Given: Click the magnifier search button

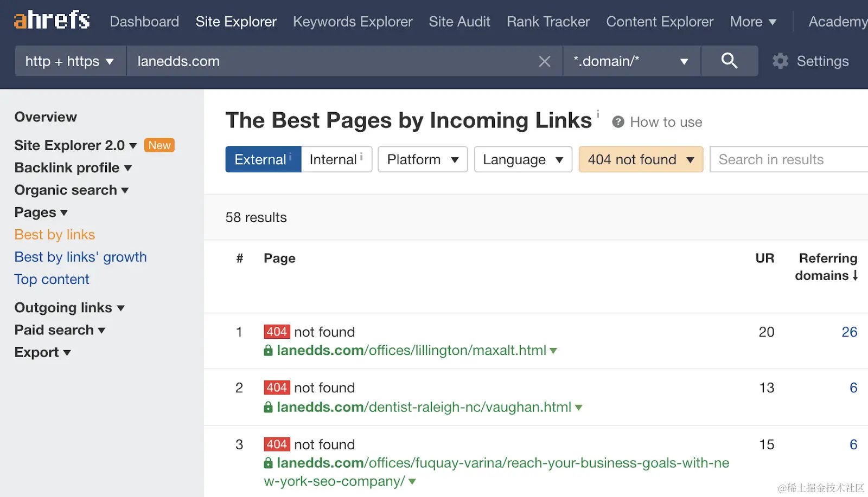Looking at the screenshot, I should [x=729, y=61].
